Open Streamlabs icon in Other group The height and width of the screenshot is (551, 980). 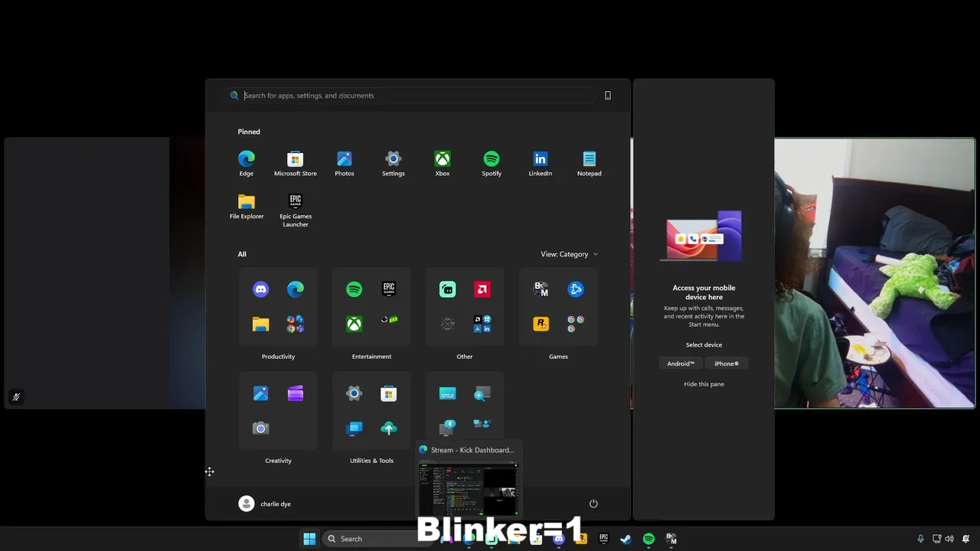click(x=447, y=289)
